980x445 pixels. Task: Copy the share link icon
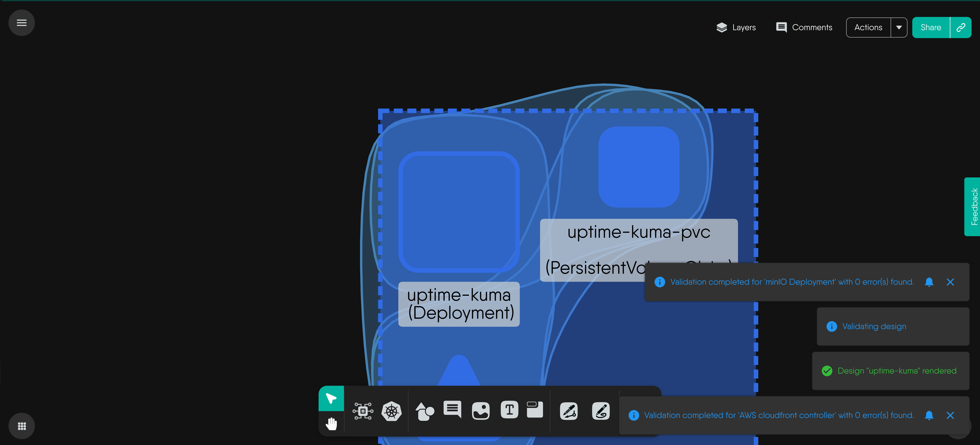point(961,27)
